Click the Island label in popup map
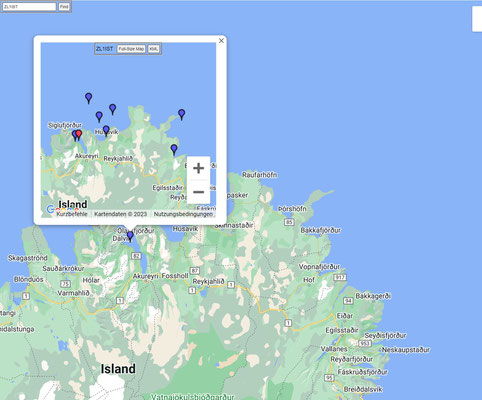Image resolution: width=482 pixels, height=400 pixels. (x=73, y=204)
